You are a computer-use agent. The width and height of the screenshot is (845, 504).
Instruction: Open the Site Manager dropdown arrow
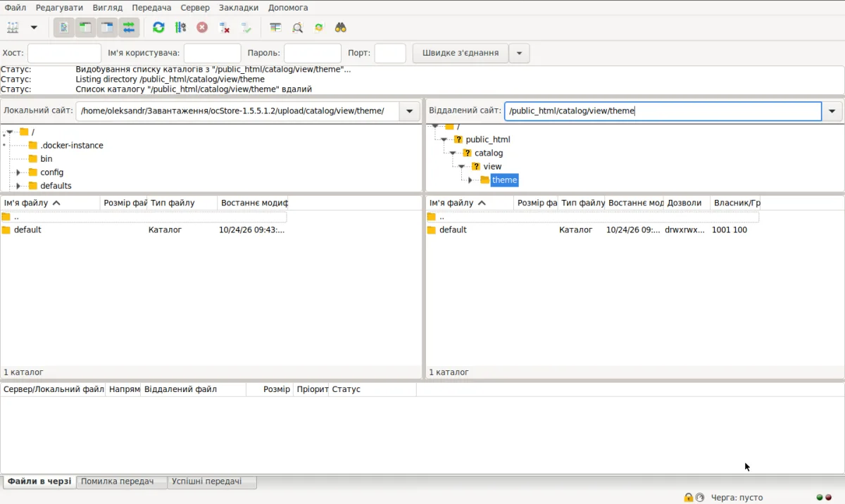point(33,27)
